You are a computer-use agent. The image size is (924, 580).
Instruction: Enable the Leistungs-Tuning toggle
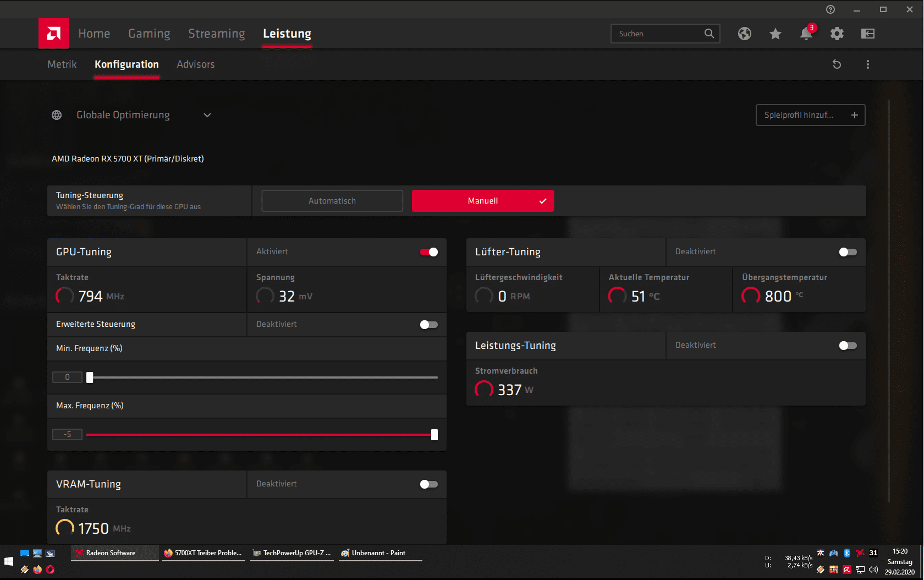[x=848, y=346]
